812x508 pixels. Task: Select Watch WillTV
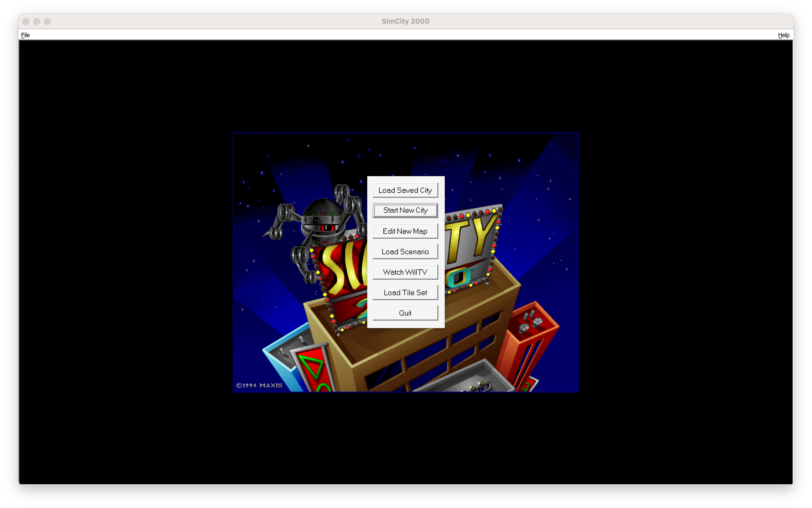click(x=405, y=272)
